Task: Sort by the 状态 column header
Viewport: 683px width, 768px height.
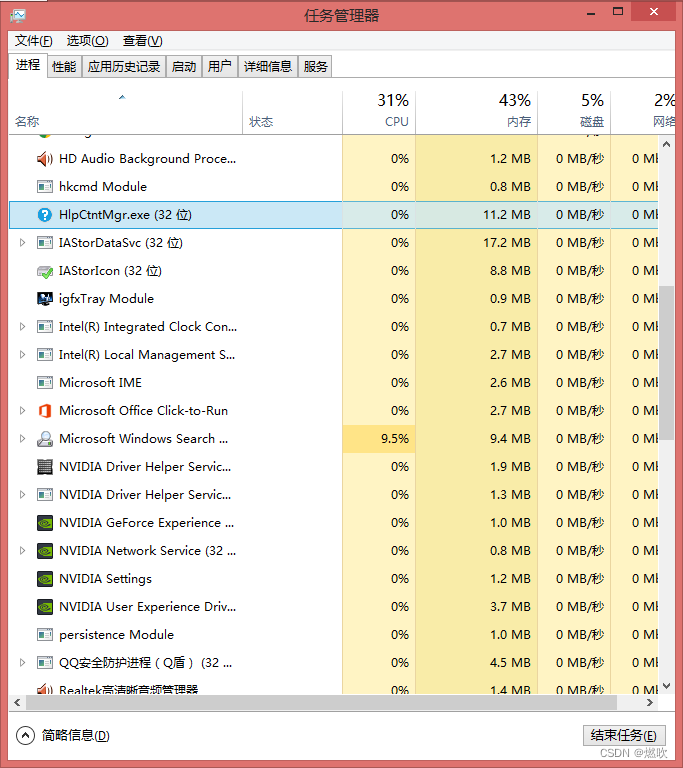Action: [293, 113]
